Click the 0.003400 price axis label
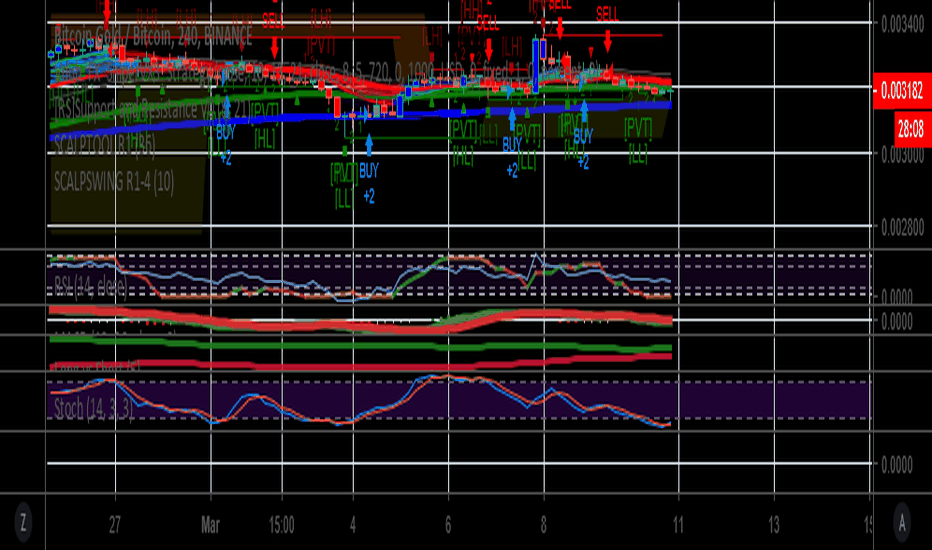The image size is (932, 550). tap(902, 25)
